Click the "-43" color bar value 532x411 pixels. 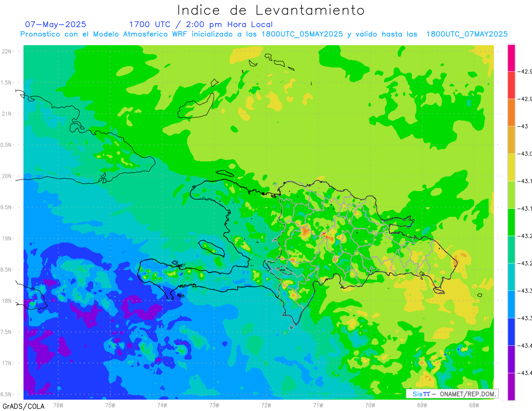pos(523,126)
